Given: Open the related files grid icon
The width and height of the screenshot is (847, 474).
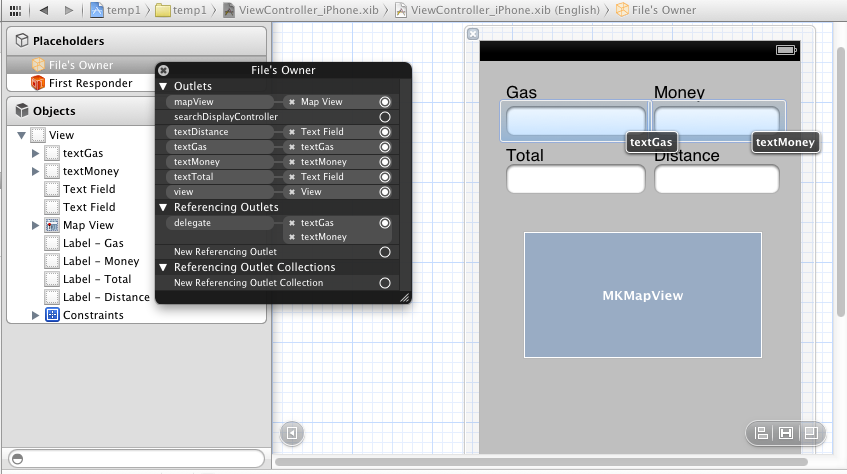Looking at the screenshot, I should [x=14, y=10].
